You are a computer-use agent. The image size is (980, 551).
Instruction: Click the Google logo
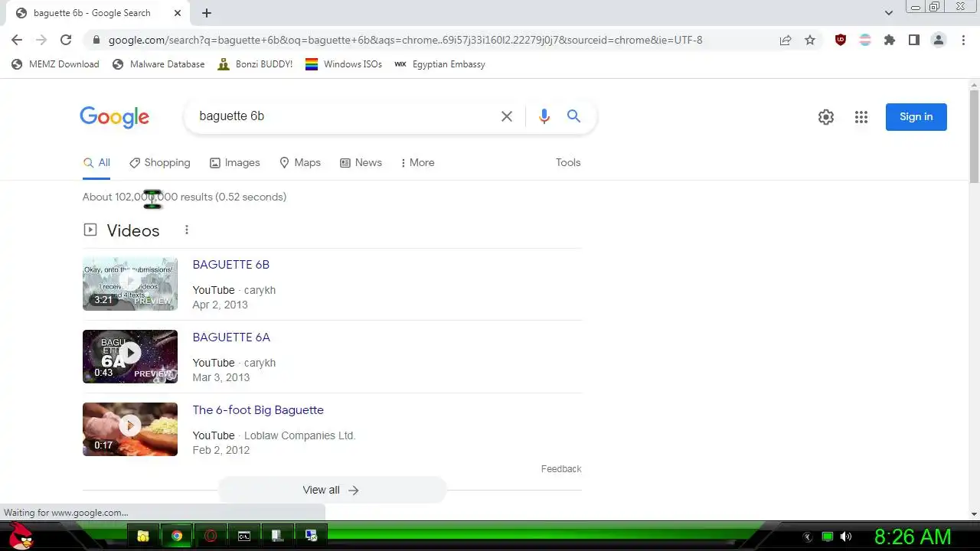tap(114, 117)
